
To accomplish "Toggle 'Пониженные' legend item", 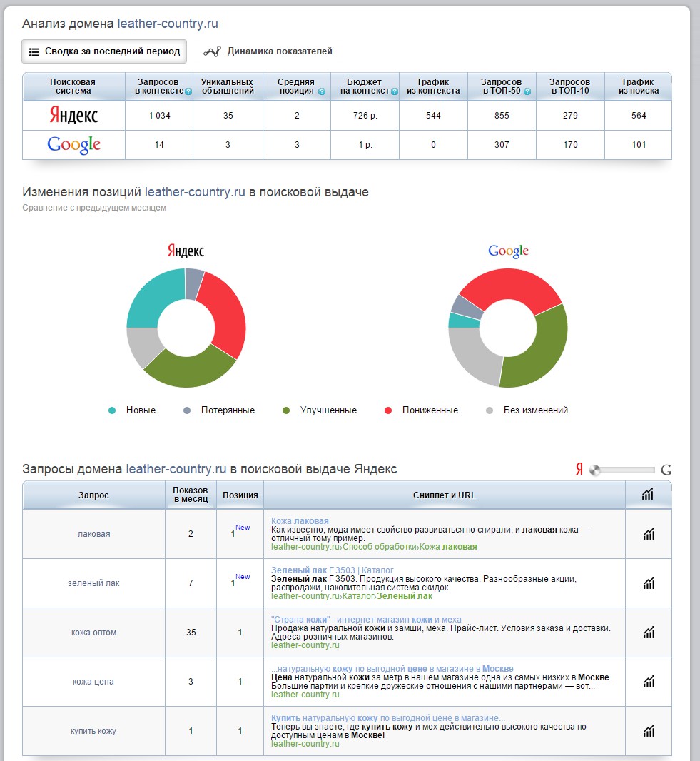I will click(421, 410).
